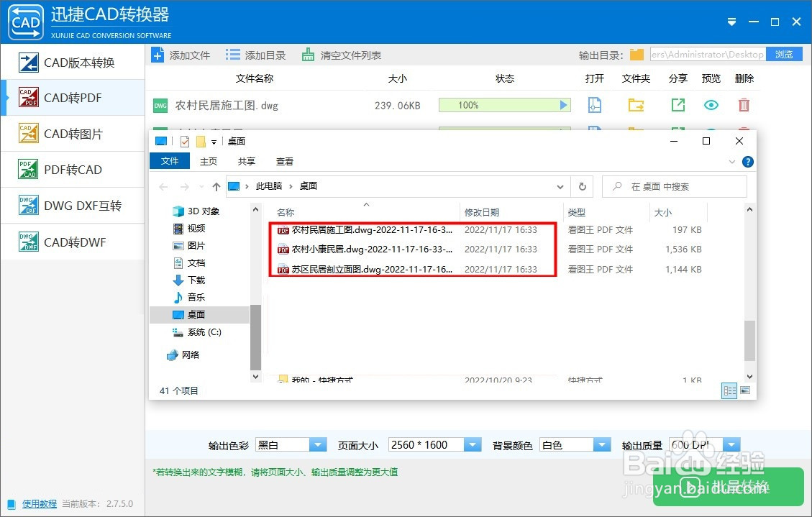Expand the Explorer ribbon chevron
The image size is (812, 517).
731,162
